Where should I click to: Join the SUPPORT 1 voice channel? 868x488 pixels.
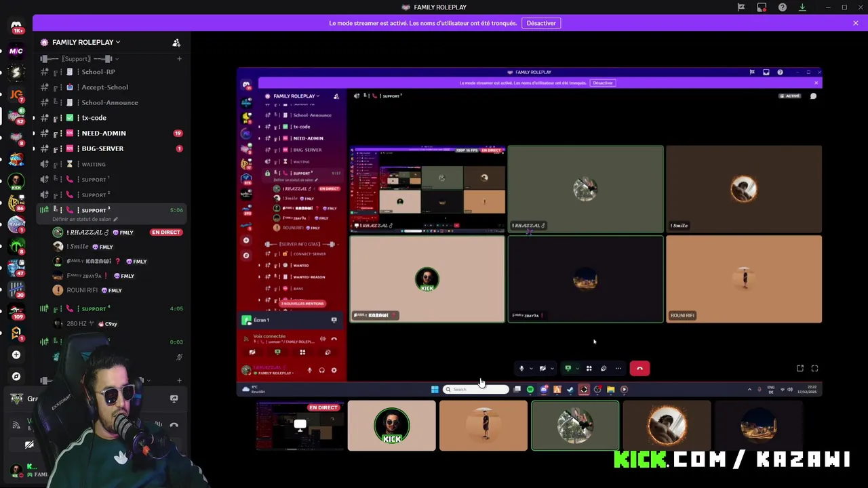tap(112, 180)
